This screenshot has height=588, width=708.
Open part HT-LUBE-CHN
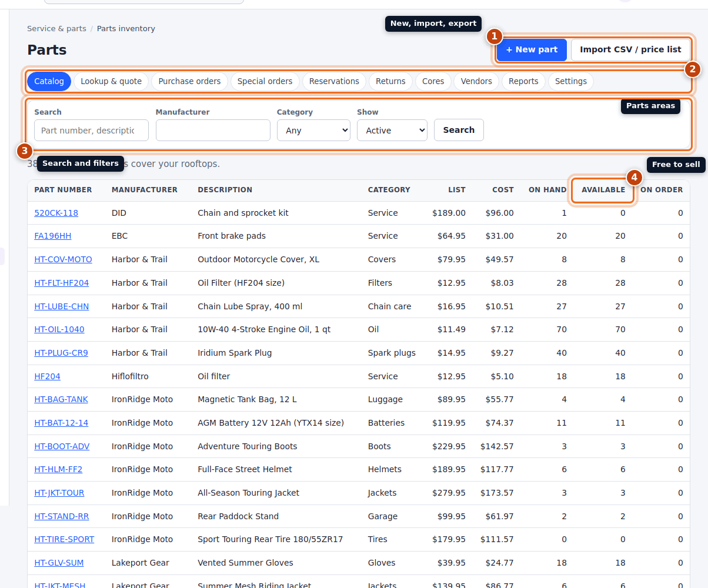click(62, 306)
